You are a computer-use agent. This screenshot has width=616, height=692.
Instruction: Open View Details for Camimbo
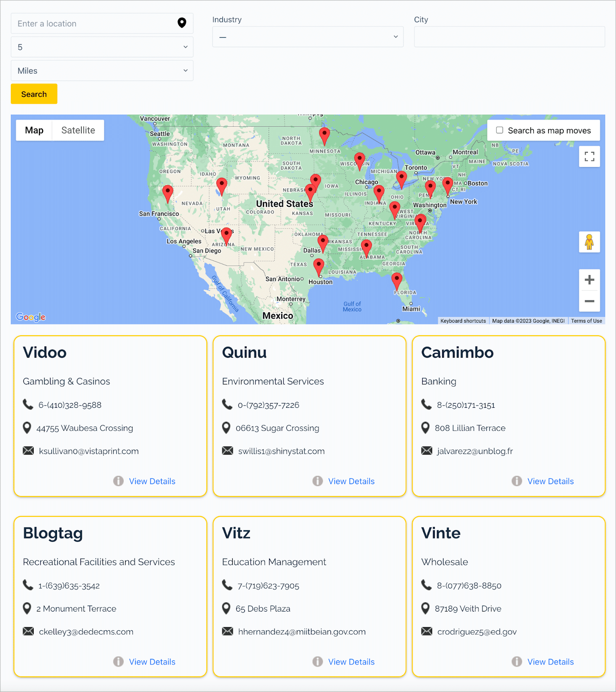click(550, 481)
